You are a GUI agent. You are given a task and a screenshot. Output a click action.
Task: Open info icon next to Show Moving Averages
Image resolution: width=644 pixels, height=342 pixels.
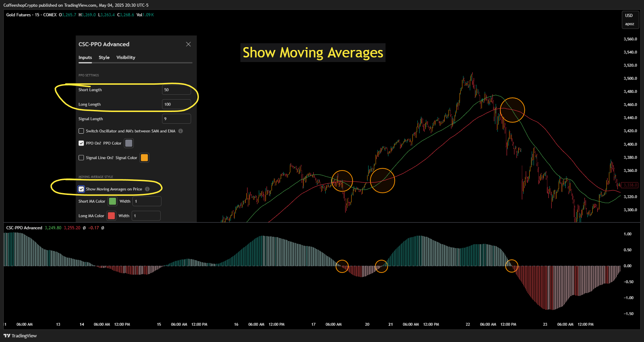point(147,189)
